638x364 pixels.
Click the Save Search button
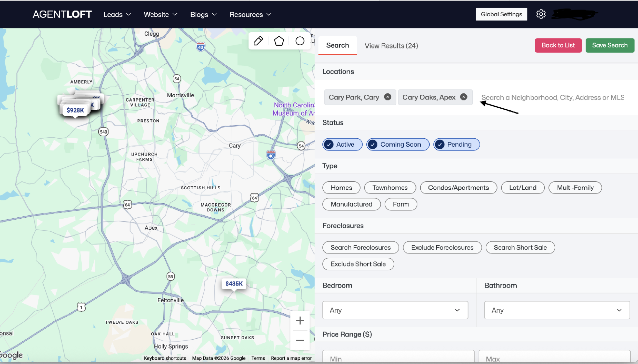[610, 45]
